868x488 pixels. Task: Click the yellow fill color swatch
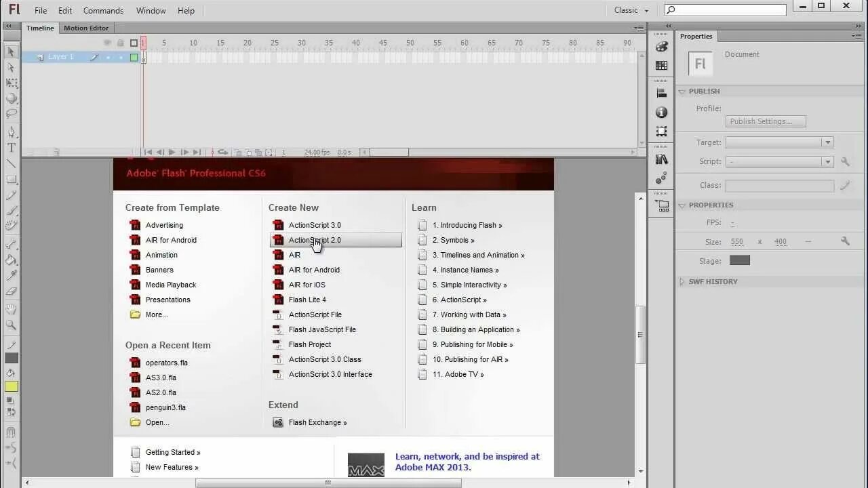pos(12,386)
